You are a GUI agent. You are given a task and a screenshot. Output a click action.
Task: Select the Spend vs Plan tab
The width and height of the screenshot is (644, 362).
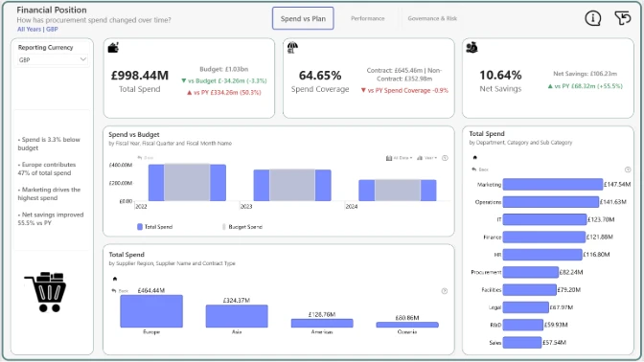pyautogui.click(x=303, y=18)
